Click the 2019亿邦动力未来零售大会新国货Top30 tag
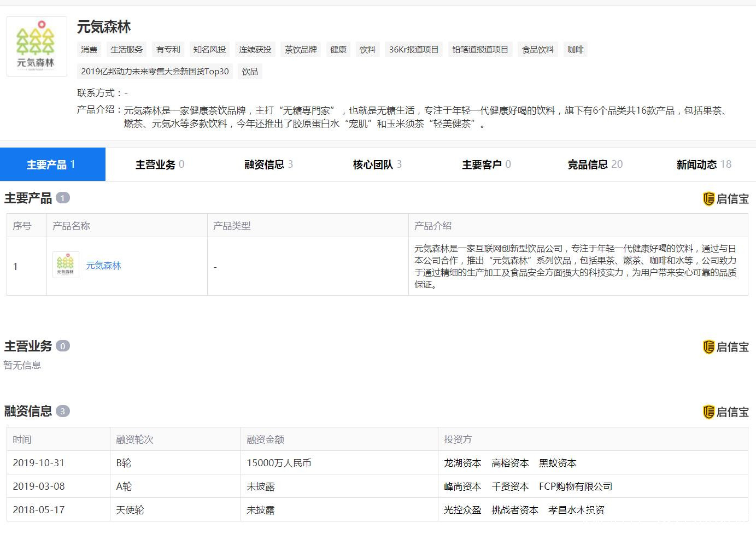Screen dimensions: 756x534 tap(155, 72)
